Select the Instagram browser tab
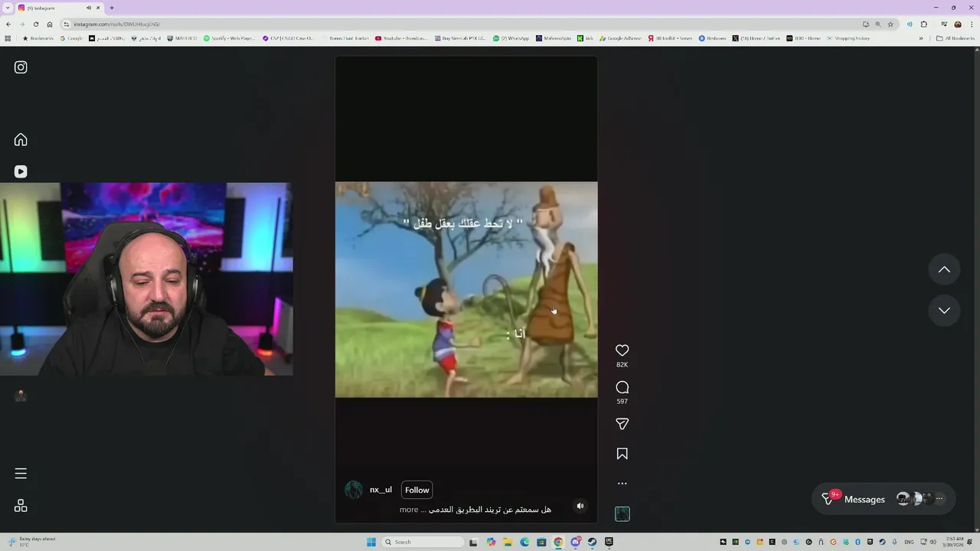 [59, 8]
